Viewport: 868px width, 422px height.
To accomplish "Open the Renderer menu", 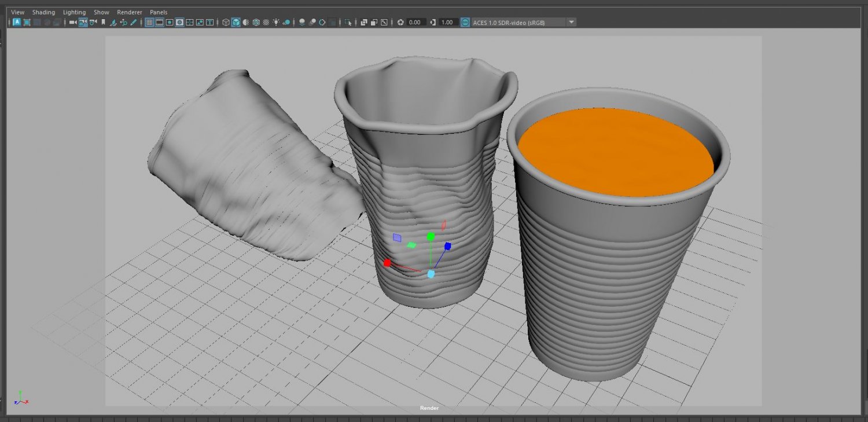I will point(129,12).
